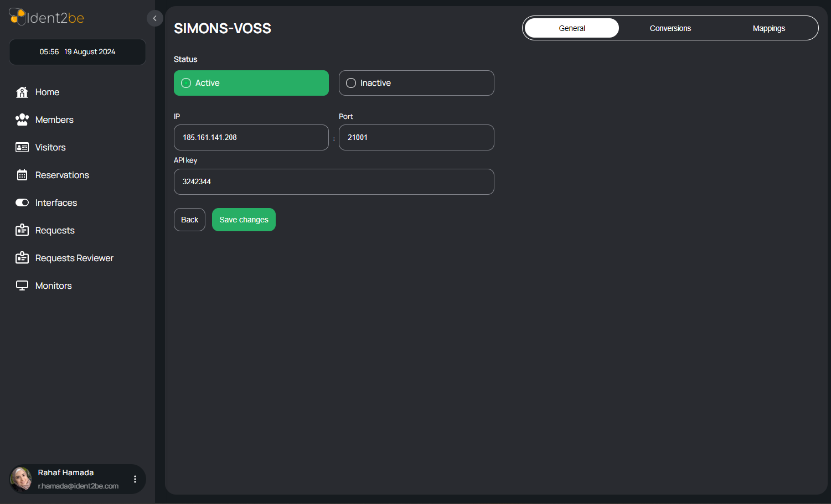Click the Save changes button

[244, 220]
